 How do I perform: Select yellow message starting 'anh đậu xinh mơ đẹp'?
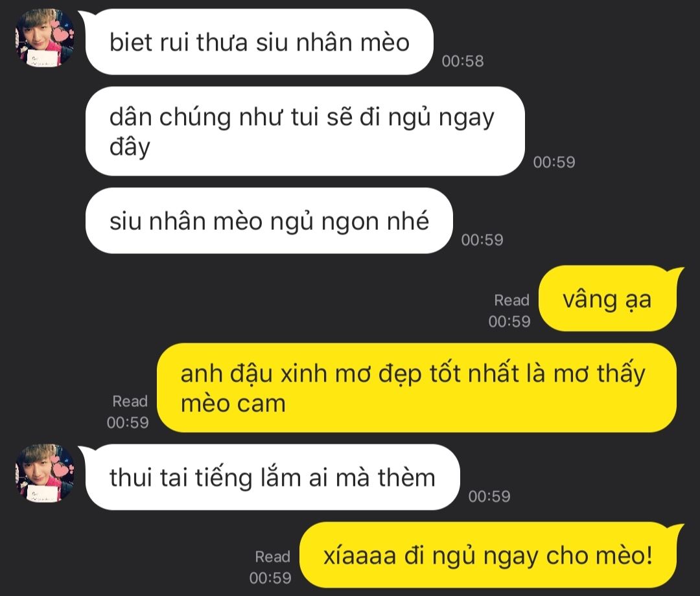(417, 387)
